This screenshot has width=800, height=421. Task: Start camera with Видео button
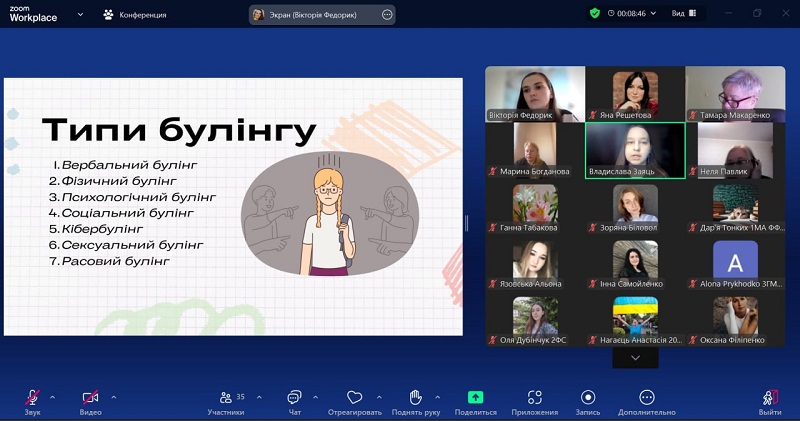(x=90, y=402)
